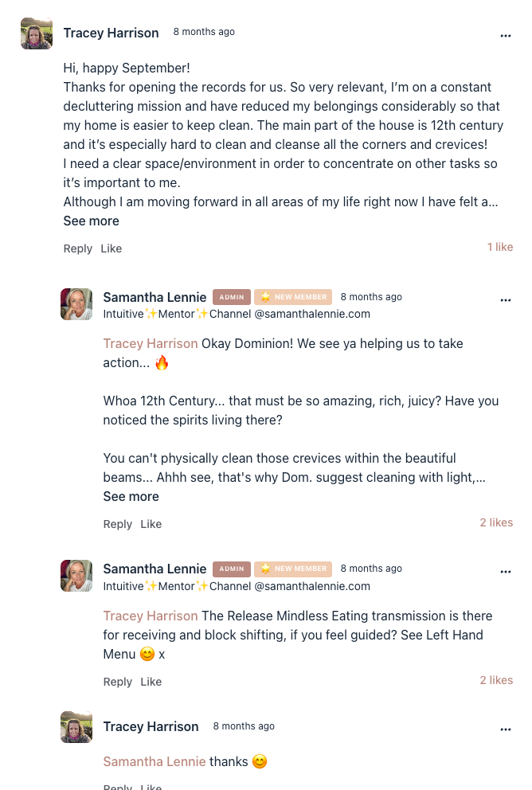Click Samantha Lennie's avatar on second reply
The image size is (532, 790).
(76, 575)
